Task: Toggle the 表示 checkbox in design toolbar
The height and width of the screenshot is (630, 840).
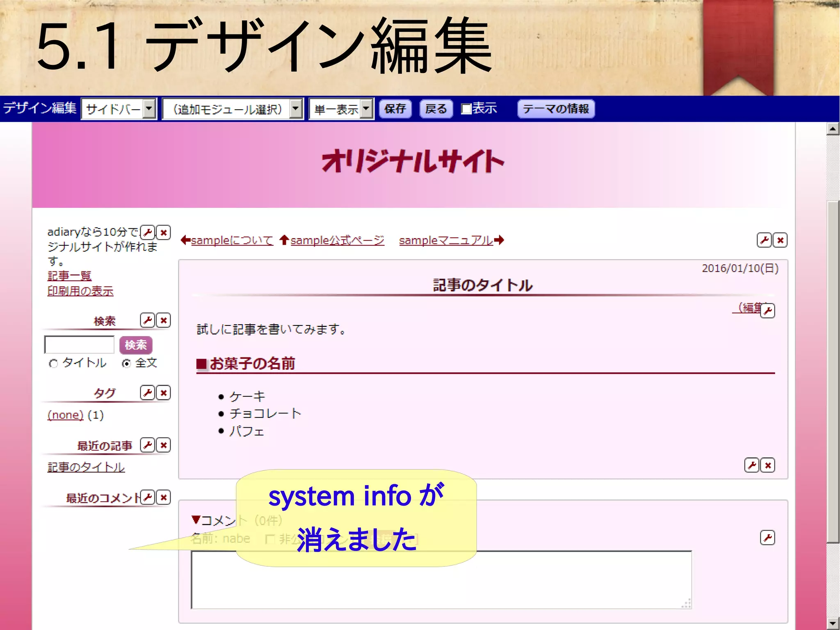Action: [x=466, y=109]
